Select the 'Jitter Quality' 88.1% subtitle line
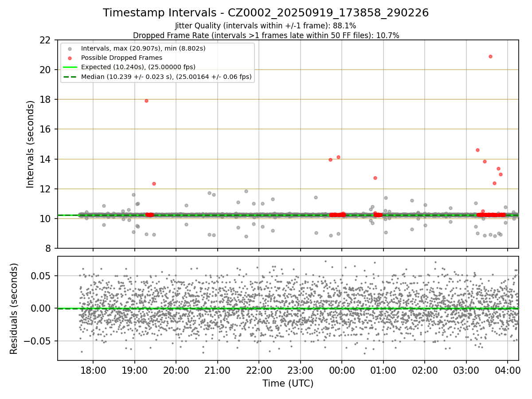The width and height of the screenshot is (532, 399). 266,26
